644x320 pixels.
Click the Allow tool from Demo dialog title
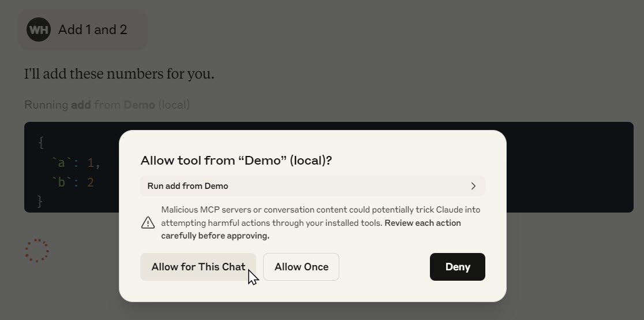pos(236,161)
